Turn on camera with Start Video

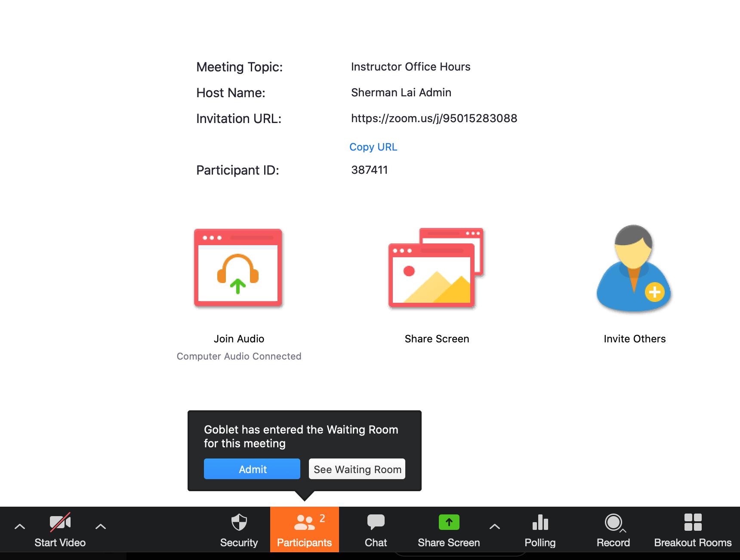60,529
